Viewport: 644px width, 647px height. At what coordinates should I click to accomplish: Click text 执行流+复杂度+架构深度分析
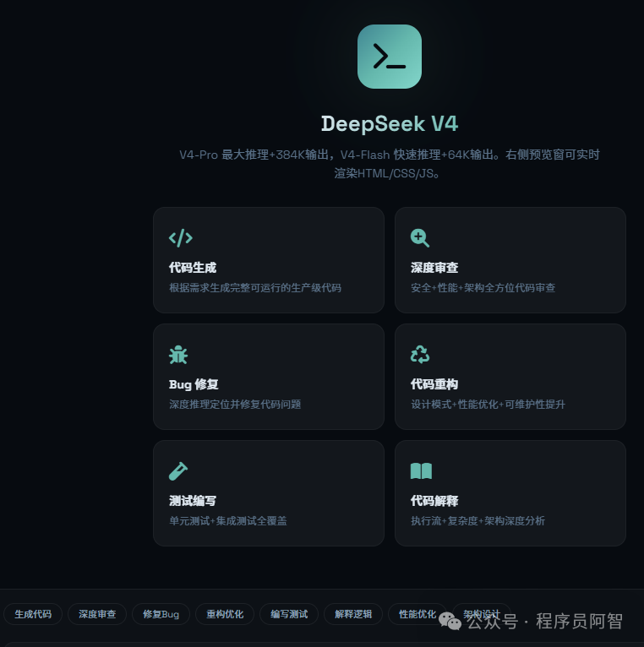pos(478,521)
